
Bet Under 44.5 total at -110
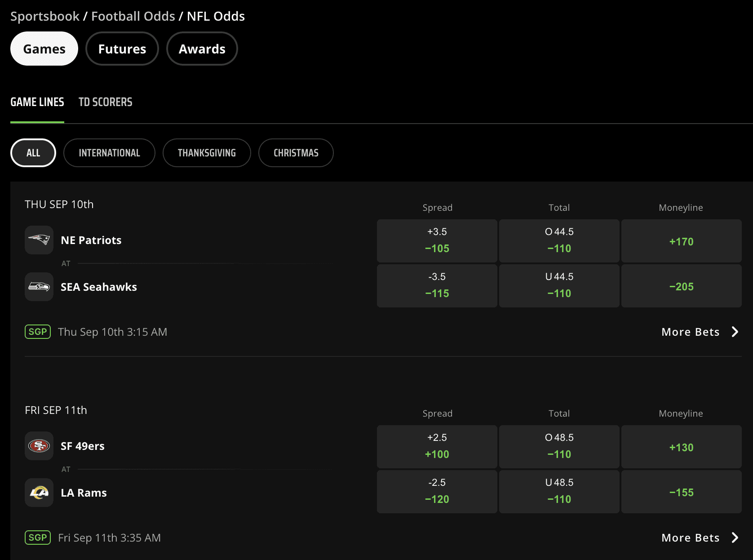pos(559,286)
